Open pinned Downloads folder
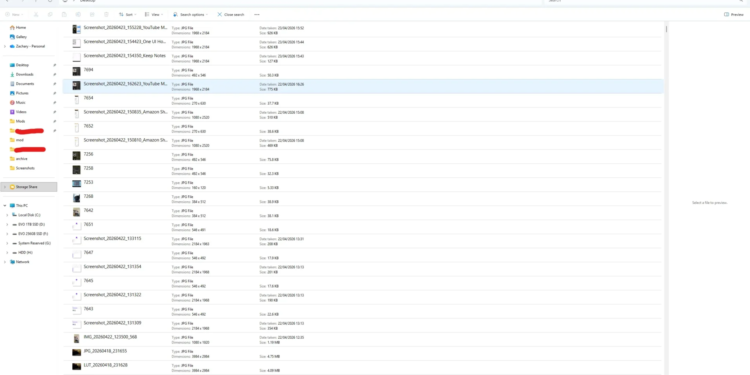 [22, 75]
